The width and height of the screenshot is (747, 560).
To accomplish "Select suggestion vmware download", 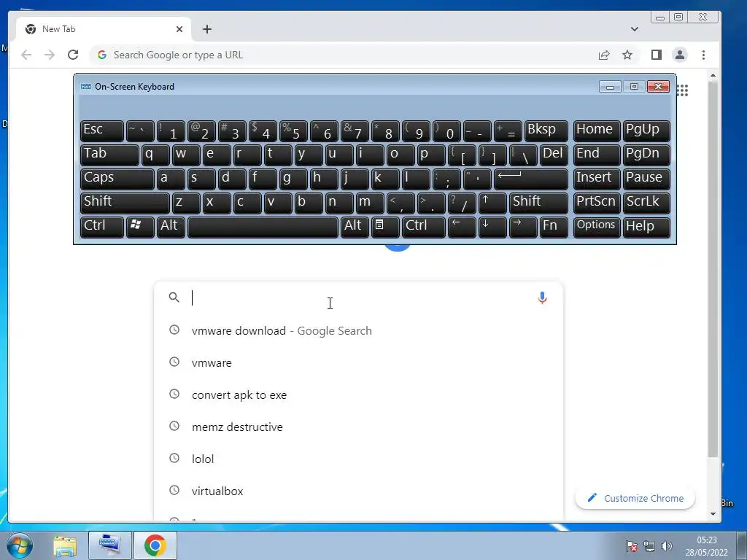I will point(358,330).
